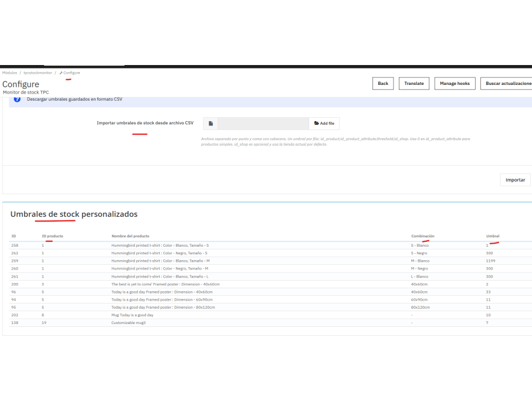Click the product ID 8 cell
This screenshot has width=532, height=406.
coord(43,315)
